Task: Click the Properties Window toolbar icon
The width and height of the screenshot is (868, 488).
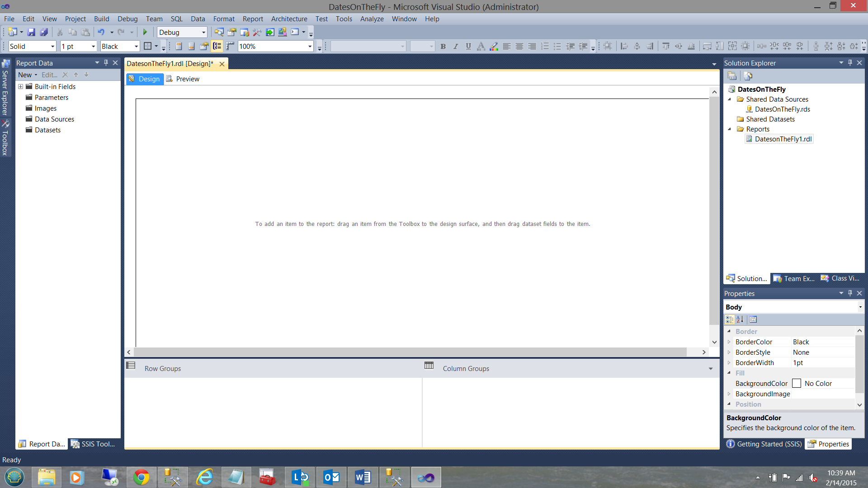Action: click(232, 32)
